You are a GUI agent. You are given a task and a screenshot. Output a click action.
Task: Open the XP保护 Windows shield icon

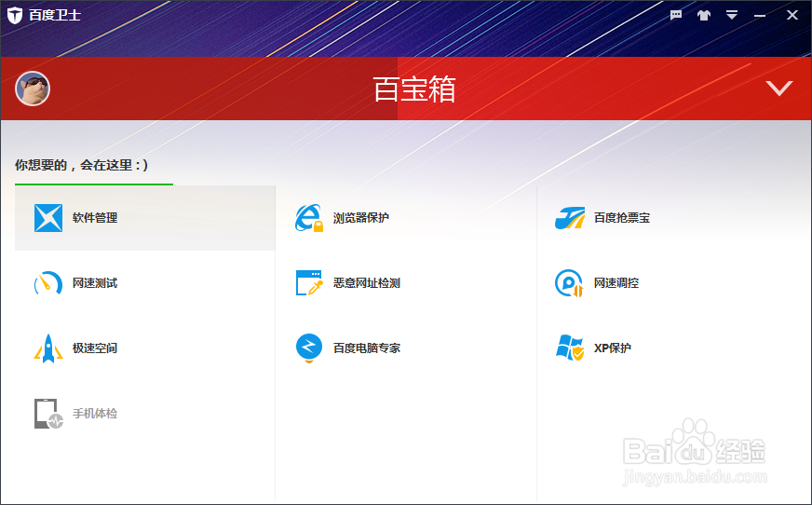[x=570, y=348]
